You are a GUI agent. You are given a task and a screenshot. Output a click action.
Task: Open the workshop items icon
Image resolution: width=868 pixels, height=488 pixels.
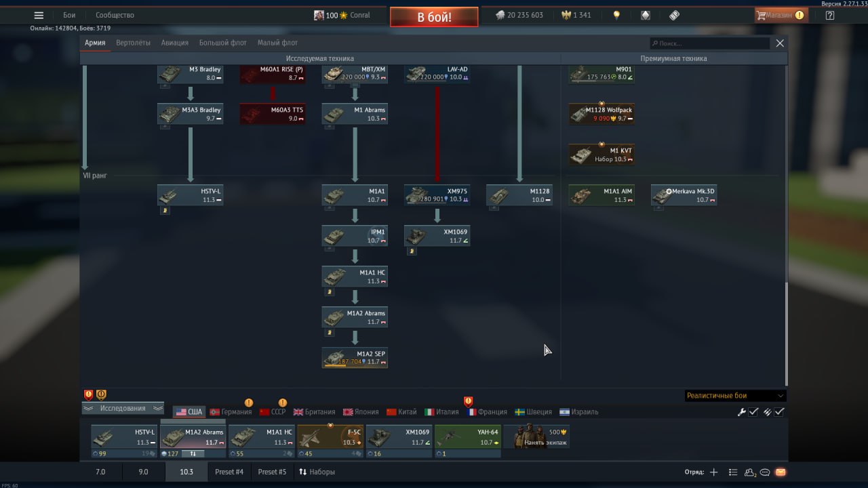click(646, 15)
